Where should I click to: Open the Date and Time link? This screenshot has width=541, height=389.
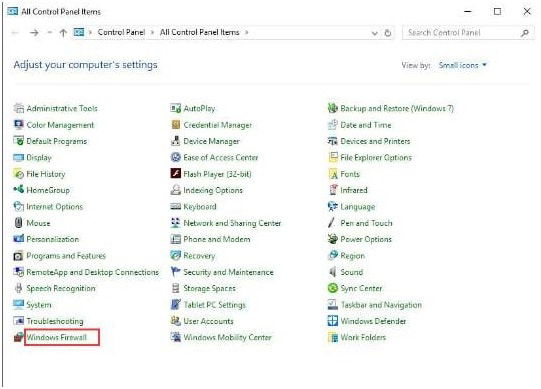click(x=366, y=125)
